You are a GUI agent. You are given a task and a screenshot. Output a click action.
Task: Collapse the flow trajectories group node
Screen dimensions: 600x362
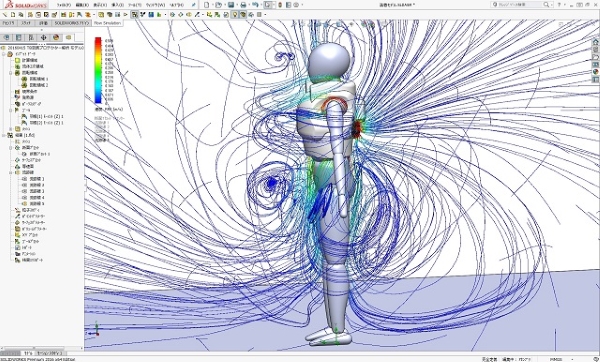[x=11, y=173]
